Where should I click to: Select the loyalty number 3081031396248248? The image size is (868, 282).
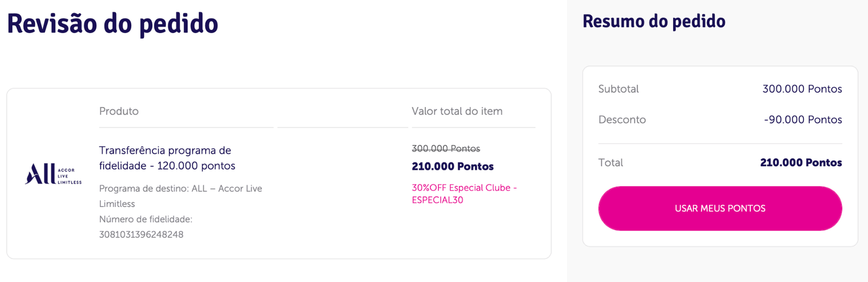click(x=141, y=234)
